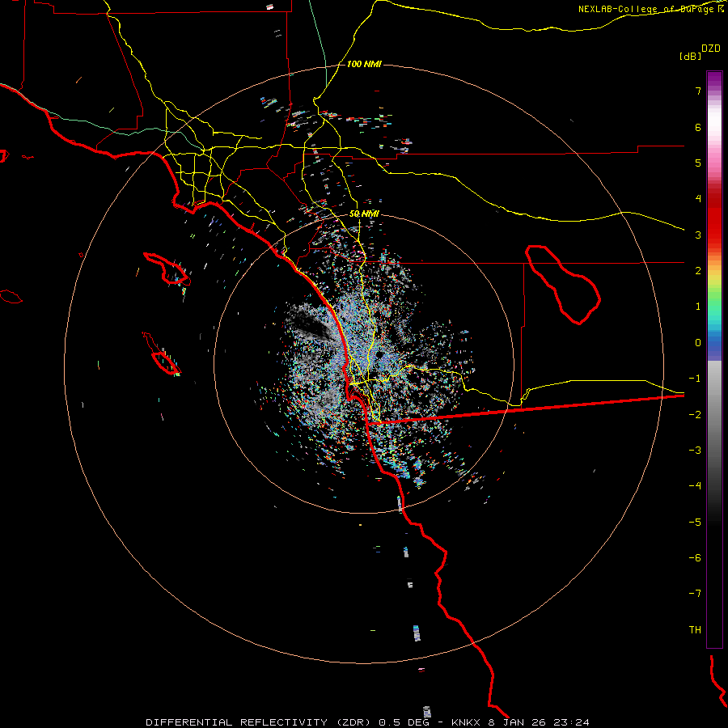Click the [dB] unit label
Viewport: 728px width, 728px height.
[690, 56]
